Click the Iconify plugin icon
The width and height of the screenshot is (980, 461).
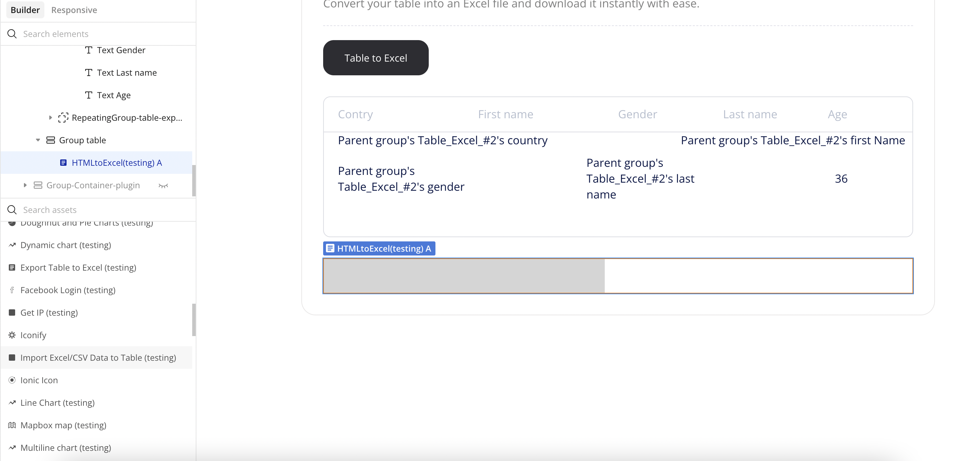coord(12,335)
